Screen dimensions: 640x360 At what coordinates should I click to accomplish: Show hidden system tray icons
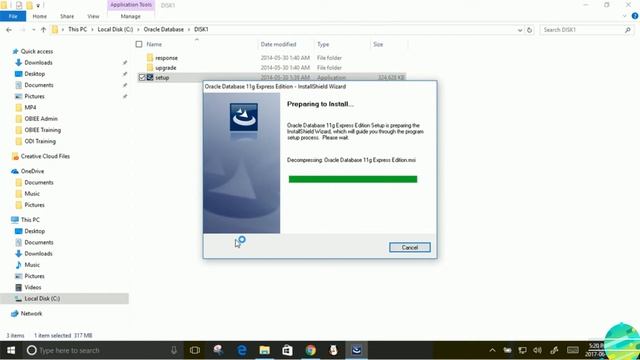[x=492, y=350]
